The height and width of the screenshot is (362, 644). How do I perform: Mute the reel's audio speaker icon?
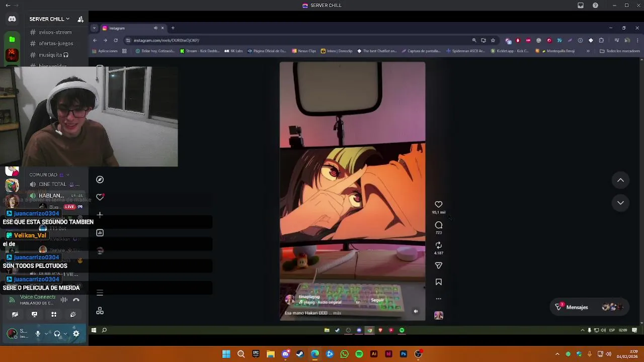click(416, 311)
